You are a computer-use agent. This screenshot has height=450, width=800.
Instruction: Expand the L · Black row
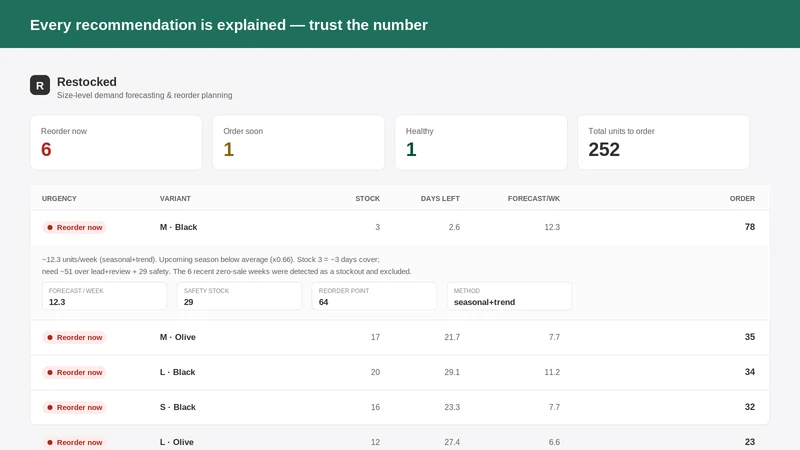[x=399, y=372]
